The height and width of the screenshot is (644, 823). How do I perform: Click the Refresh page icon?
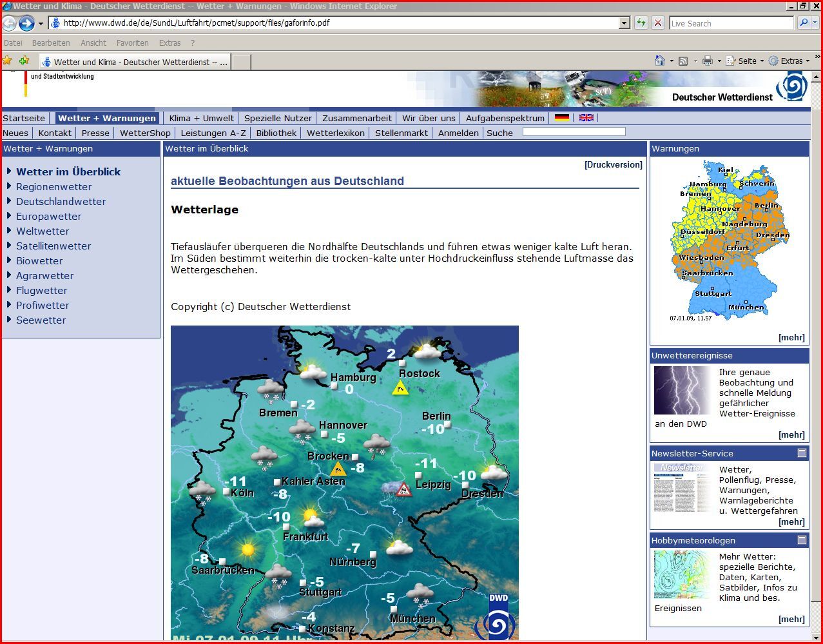point(641,23)
